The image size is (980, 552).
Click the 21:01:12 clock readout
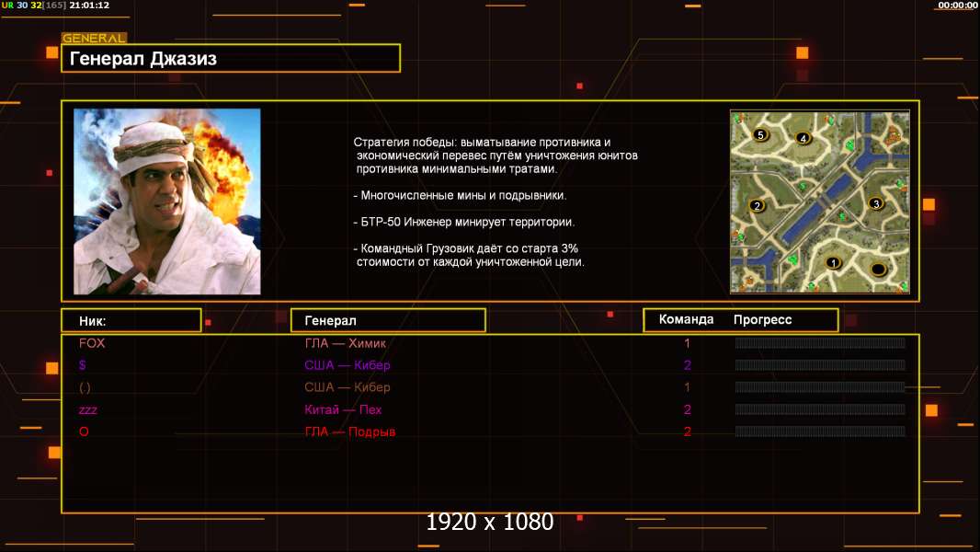89,5
